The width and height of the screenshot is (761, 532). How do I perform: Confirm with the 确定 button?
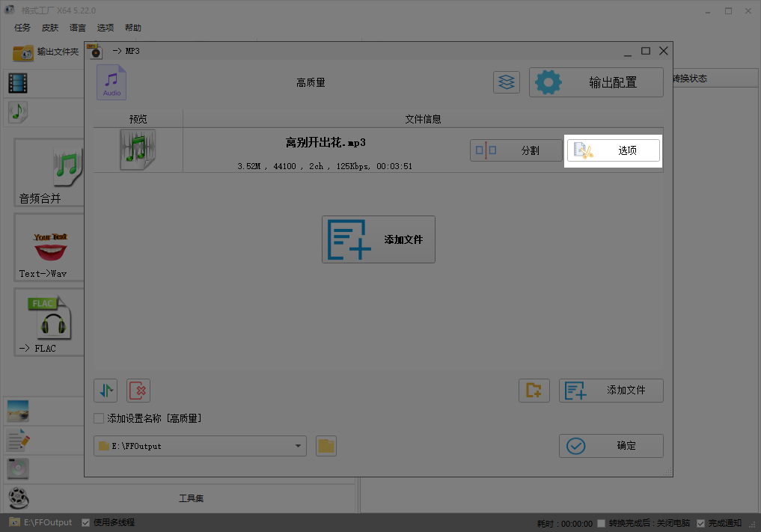coord(611,446)
